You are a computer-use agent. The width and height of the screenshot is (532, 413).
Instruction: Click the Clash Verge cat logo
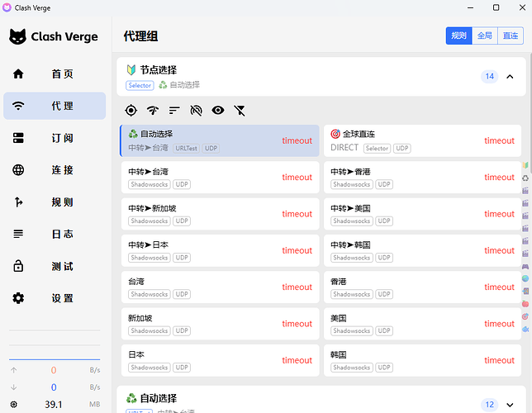(17, 36)
